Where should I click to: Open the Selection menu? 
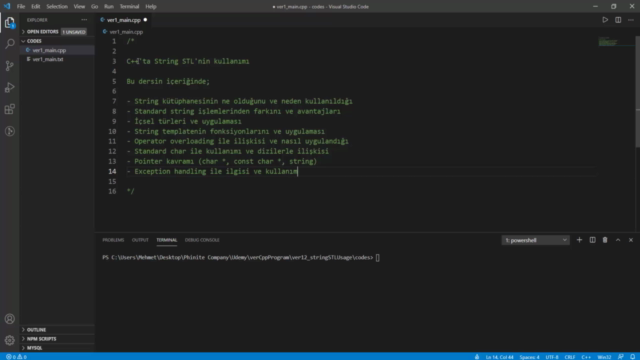[57, 7]
